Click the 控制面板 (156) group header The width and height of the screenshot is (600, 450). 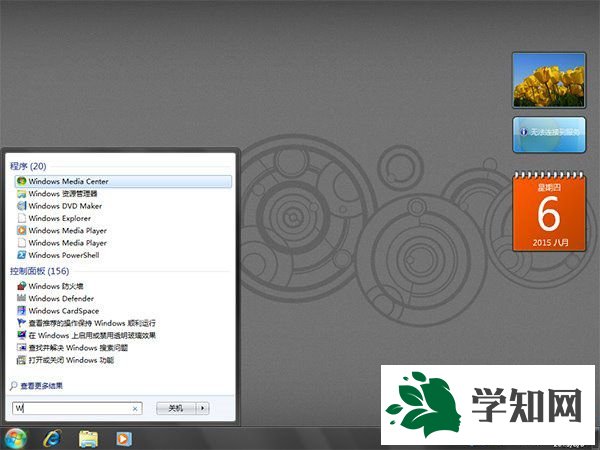click(39, 271)
